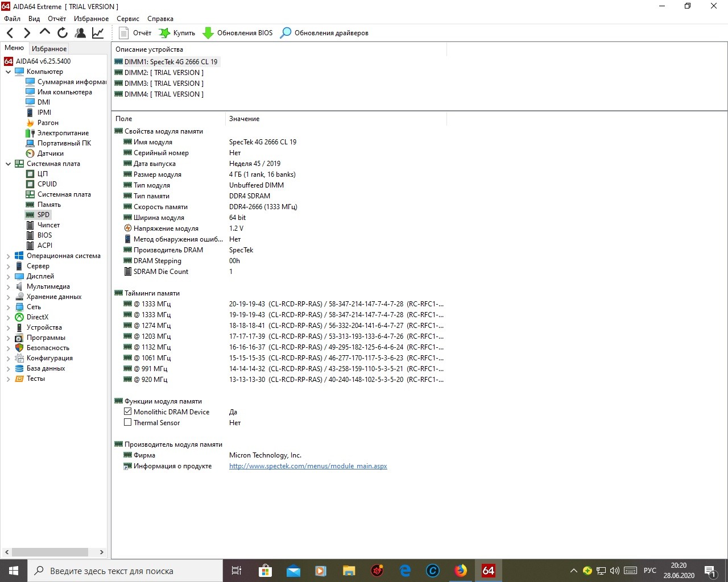Image resolution: width=728 pixels, height=582 pixels.
Task: Select Имя компьютера in tree
Action: [59, 92]
